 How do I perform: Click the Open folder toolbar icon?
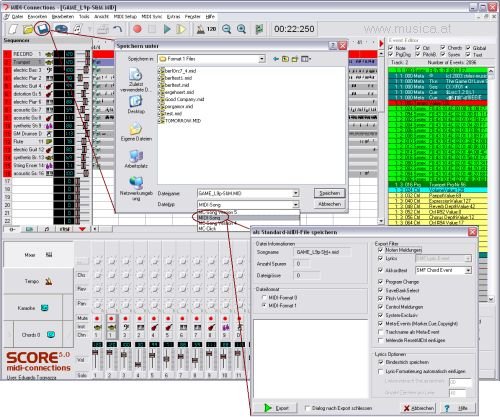(28, 29)
